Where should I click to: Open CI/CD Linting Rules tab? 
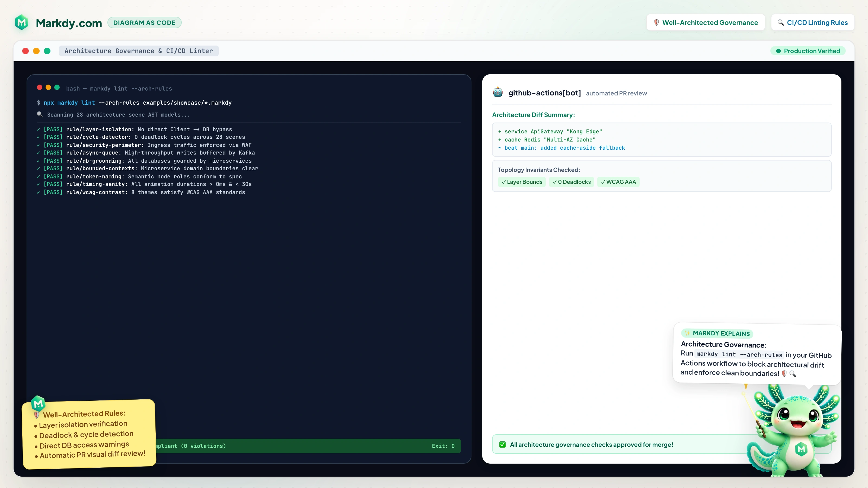point(813,23)
